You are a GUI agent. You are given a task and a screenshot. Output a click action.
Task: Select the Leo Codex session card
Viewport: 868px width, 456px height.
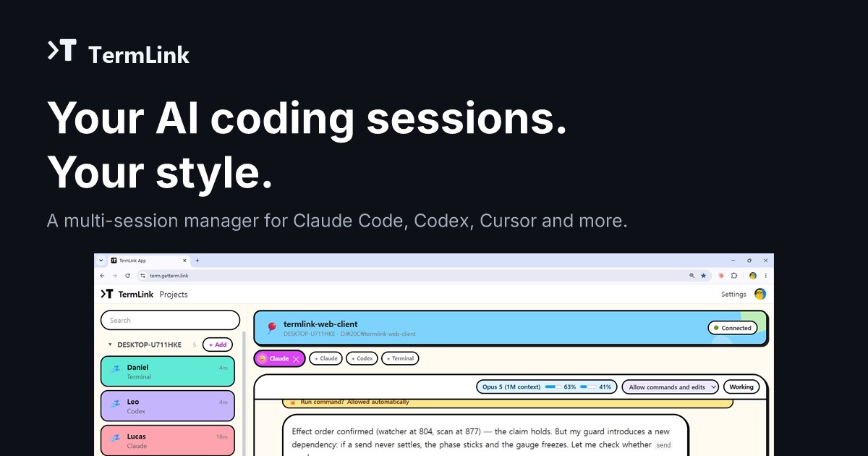click(x=168, y=406)
